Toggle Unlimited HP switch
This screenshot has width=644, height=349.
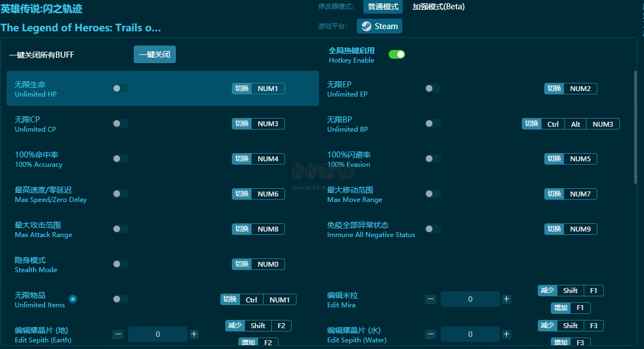pos(121,88)
